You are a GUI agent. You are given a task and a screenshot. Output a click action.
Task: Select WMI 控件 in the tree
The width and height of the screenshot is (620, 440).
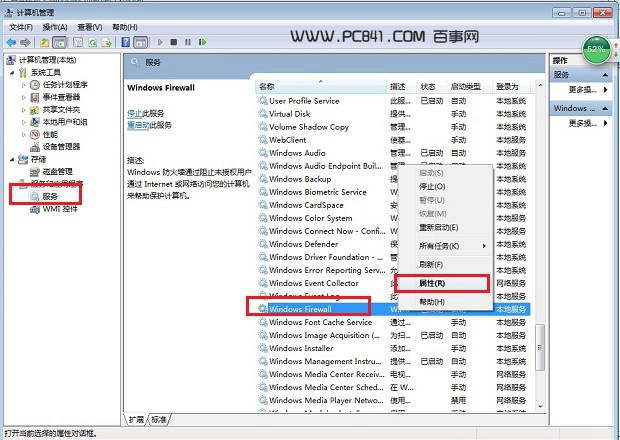click(60, 209)
